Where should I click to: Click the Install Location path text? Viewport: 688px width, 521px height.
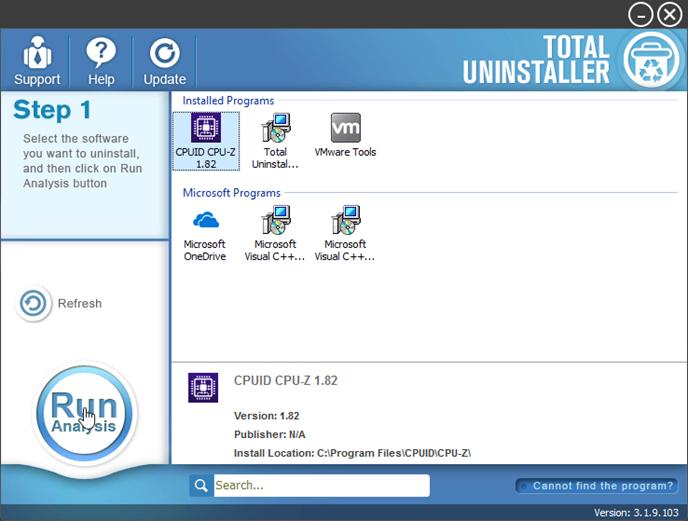(352, 453)
